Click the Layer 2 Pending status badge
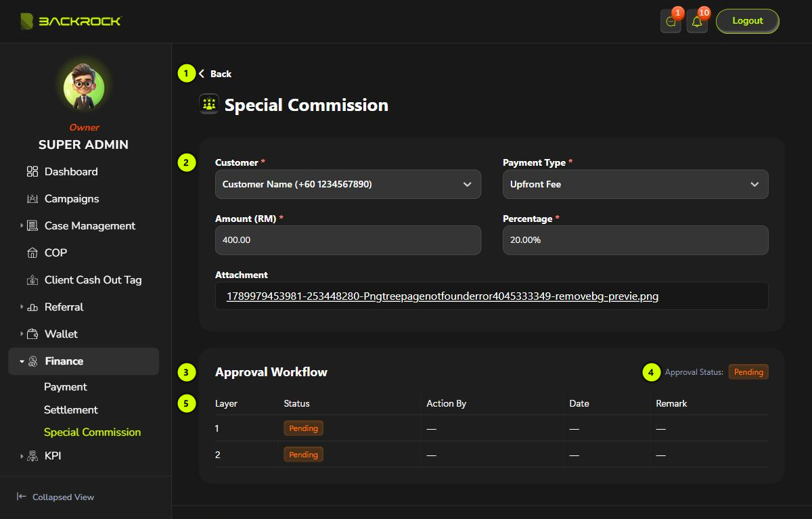The image size is (812, 519). pos(303,455)
